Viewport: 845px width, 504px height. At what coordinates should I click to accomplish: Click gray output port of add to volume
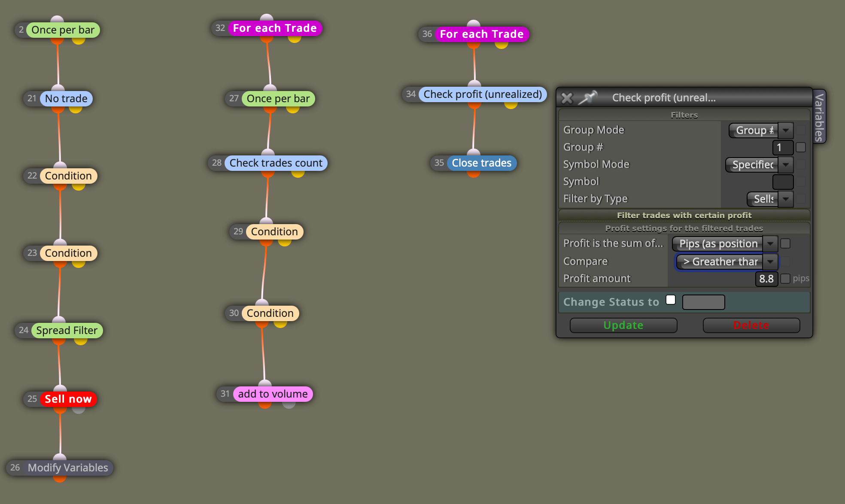click(x=289, y=404)
